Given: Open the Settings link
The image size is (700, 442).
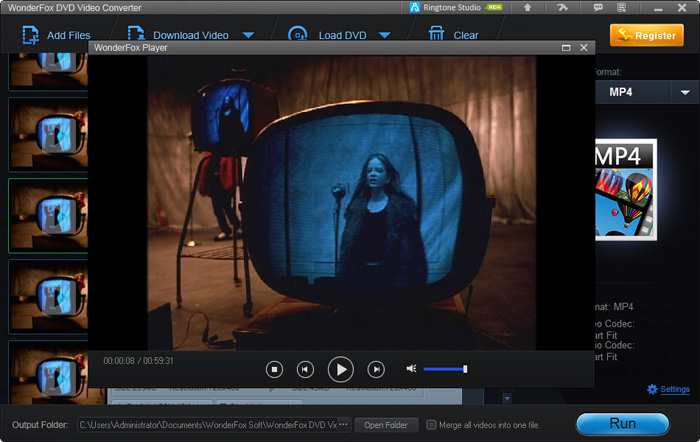Looking at the screenshot, I should [x=675, y=389].
